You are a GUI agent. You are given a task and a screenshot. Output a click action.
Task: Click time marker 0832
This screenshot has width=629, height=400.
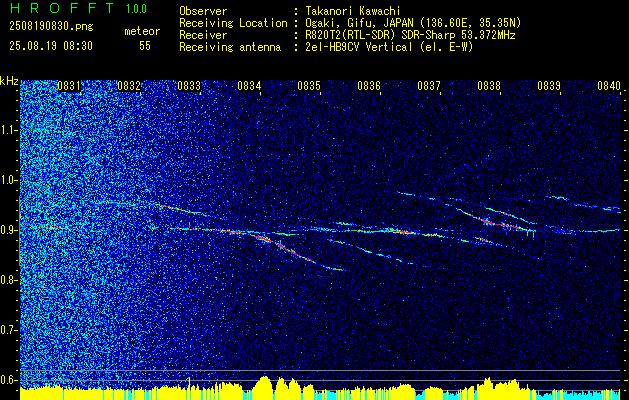129,86
